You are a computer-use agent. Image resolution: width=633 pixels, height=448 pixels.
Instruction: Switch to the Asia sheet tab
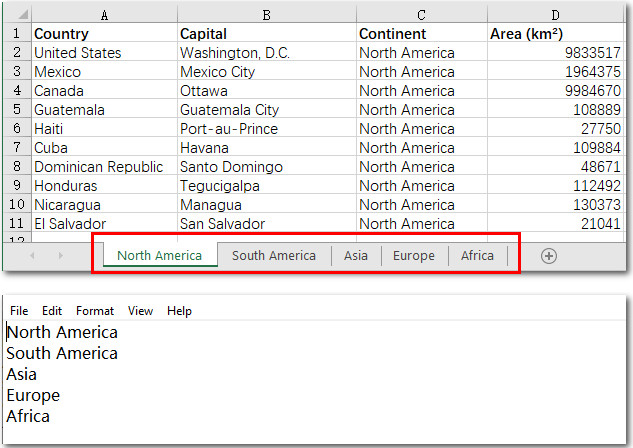356,255
